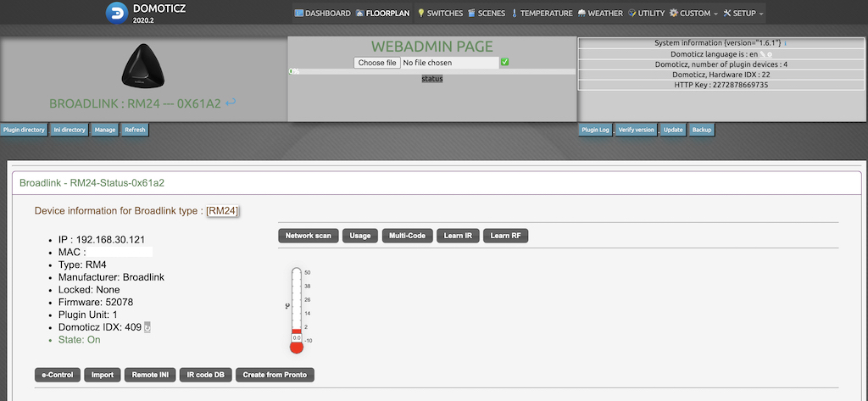This screenshot has width=868, height=401.
Task: Click the Refresh button
Action: (x=135, y=130)
